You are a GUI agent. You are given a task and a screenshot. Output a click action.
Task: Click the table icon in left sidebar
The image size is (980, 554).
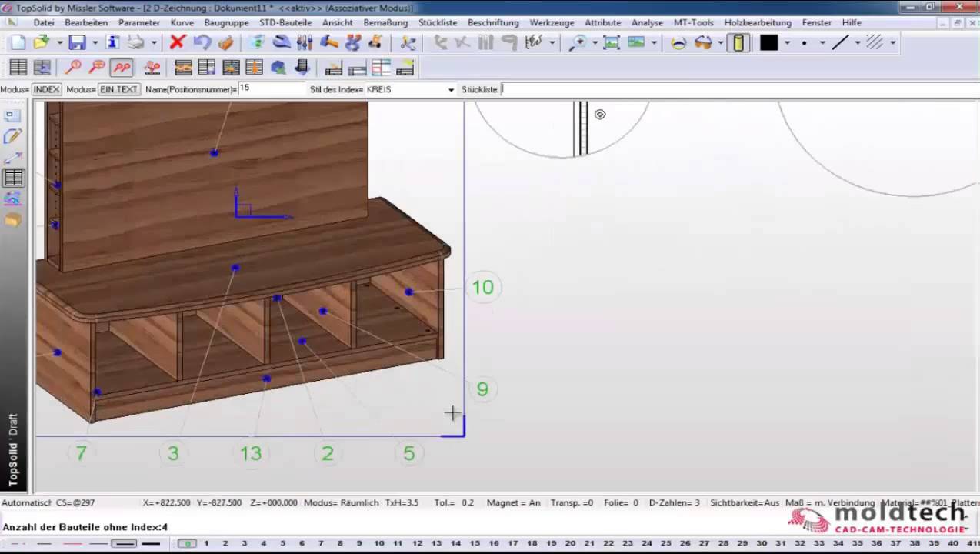pyautogui.click(x=12, y=179)
